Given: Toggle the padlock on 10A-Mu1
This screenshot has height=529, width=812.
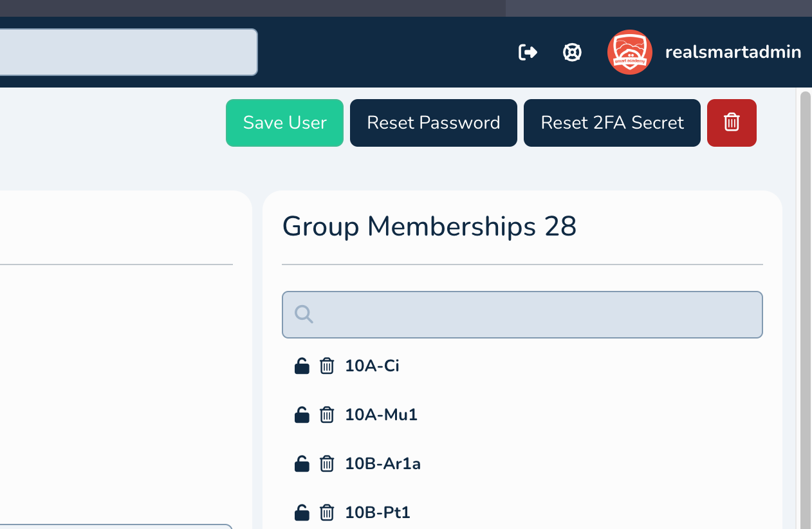Looking at the screenshot, I should tap(301, 415).
